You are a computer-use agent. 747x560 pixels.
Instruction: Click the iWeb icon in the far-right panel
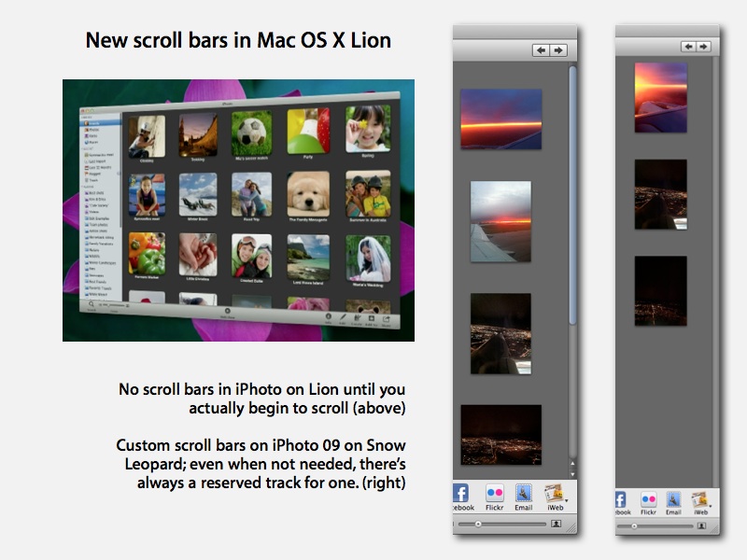click(x=699, y=499)
